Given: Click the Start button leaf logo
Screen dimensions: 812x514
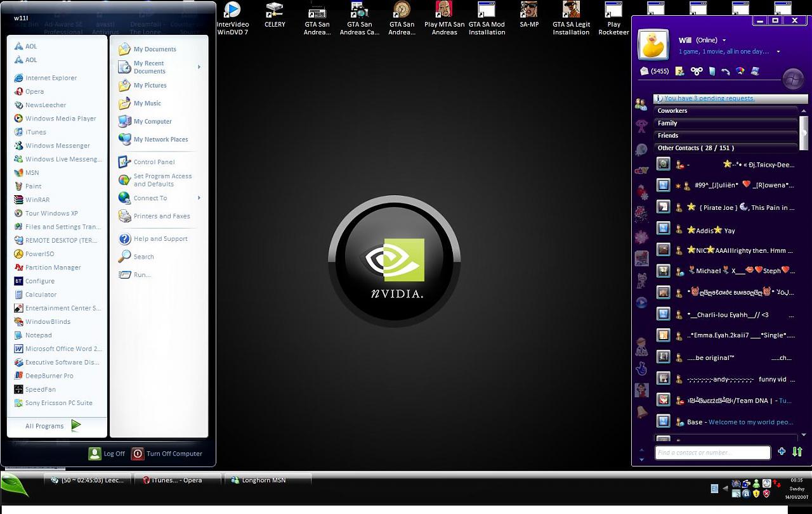Looking at the screenshot, I should point(14,486).
